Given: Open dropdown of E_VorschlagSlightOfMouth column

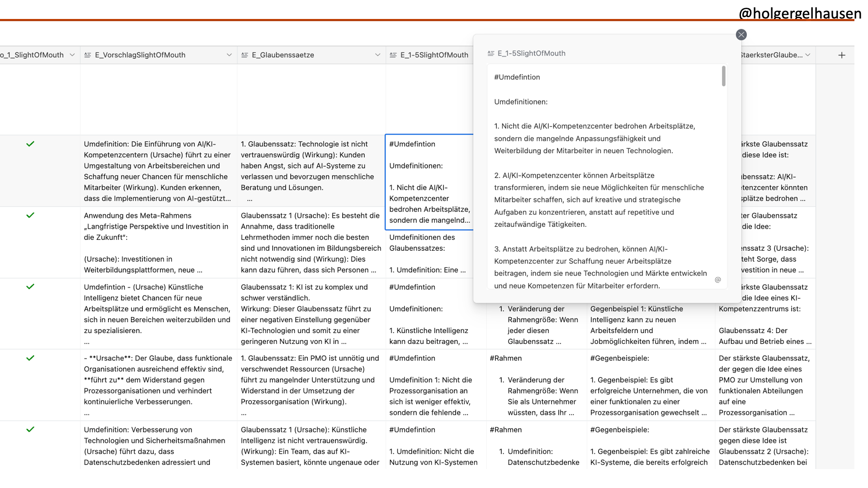Looking at the screenshot, I should (229, 55).
